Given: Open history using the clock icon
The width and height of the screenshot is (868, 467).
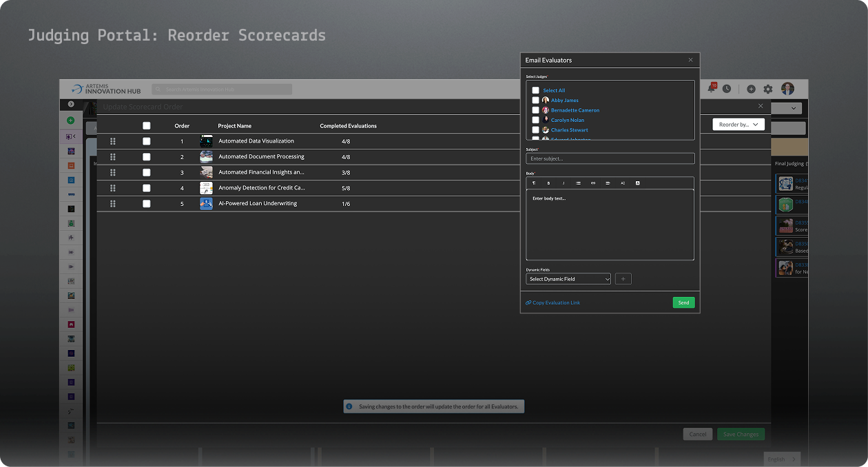Looking at the screenshot, I should click(x=727, y=88).
